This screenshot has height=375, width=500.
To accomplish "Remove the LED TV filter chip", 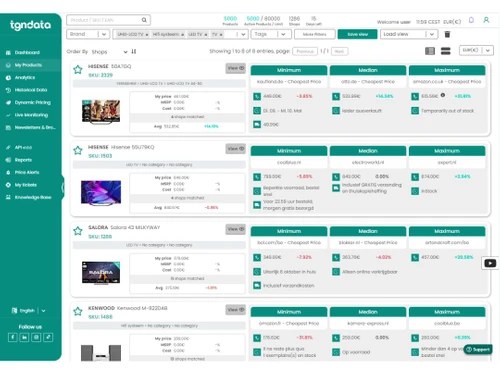I will pos(206,35).
